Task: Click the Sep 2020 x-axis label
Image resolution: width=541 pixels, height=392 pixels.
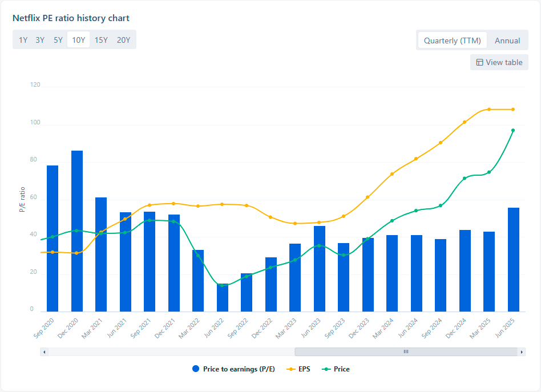Action: point(43,328)
